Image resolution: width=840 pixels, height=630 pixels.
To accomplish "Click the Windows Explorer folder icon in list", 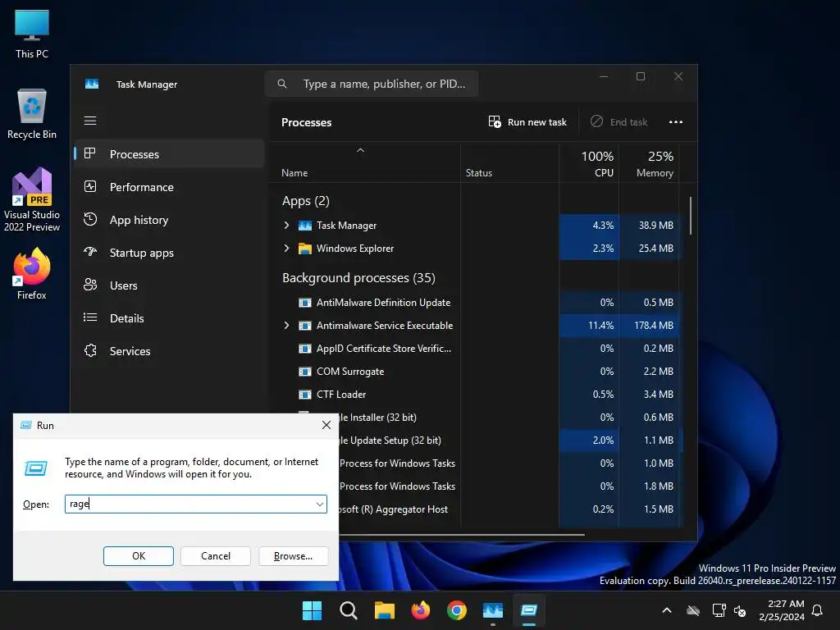I will point(305,249).
